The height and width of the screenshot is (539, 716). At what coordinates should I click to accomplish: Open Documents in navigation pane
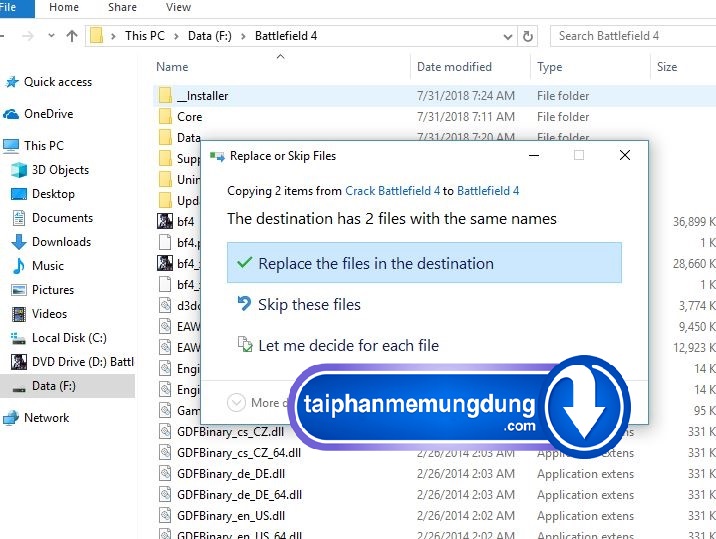(x=63, y=218)
